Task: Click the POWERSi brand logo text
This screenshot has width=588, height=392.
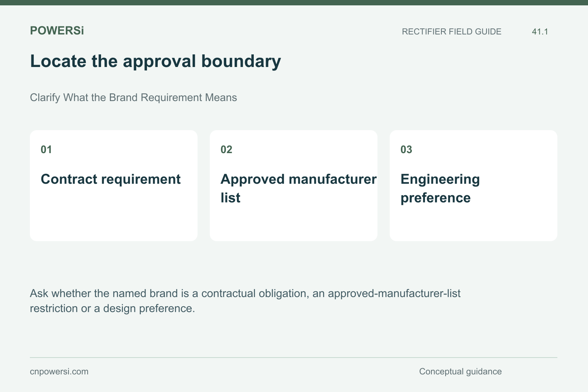Action: click(57, 31)
